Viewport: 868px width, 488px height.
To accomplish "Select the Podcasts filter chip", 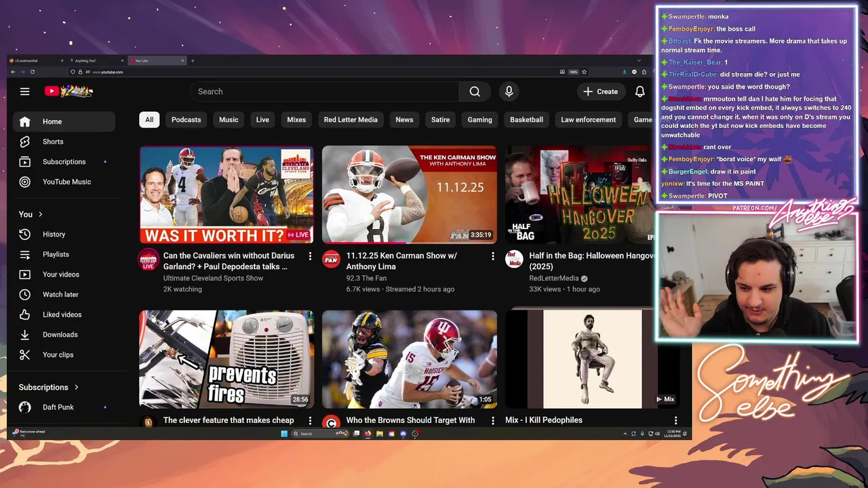I will 186,120.
